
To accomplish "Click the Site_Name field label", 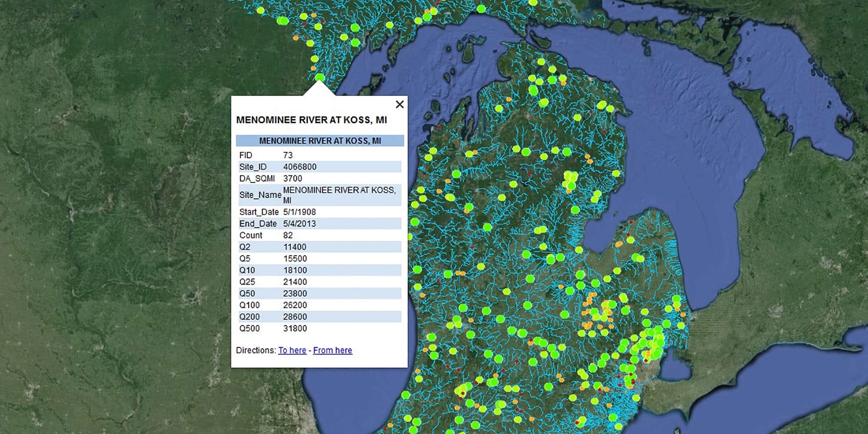I will coord(260,195).
